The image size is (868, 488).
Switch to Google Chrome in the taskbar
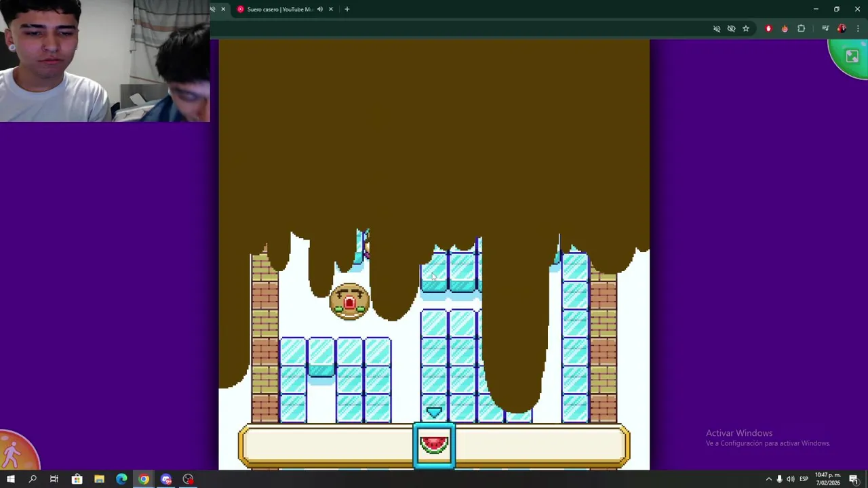144,479
